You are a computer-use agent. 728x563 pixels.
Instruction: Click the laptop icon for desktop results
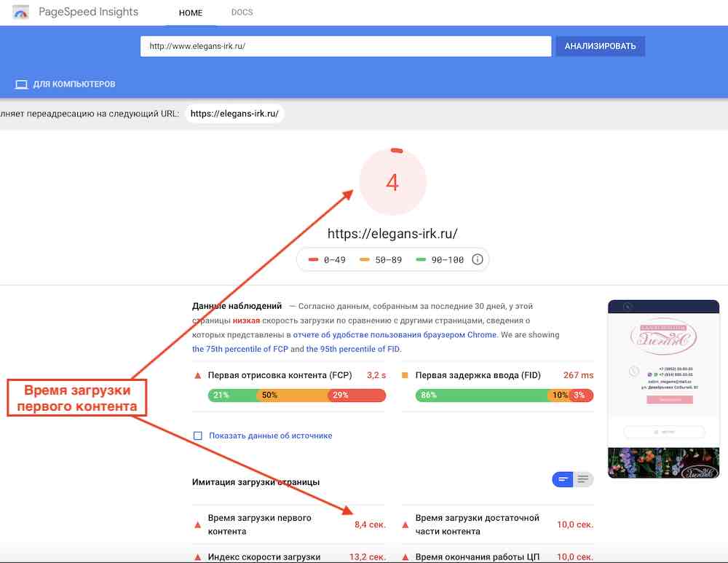[x=21, y=84]
